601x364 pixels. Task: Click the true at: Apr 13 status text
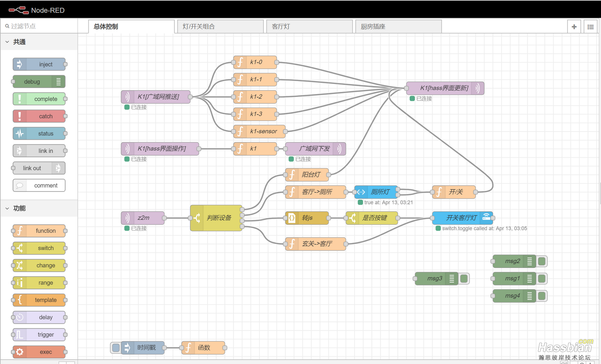[388, 203]
